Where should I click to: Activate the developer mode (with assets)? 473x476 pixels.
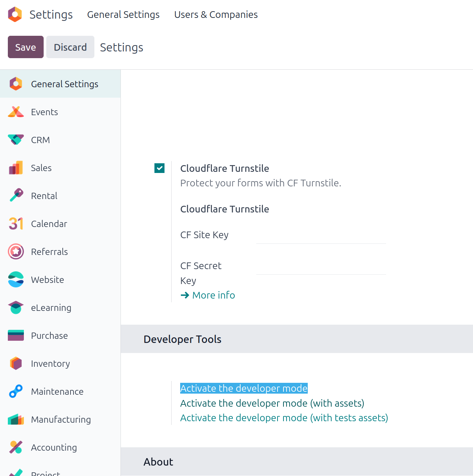272,403
